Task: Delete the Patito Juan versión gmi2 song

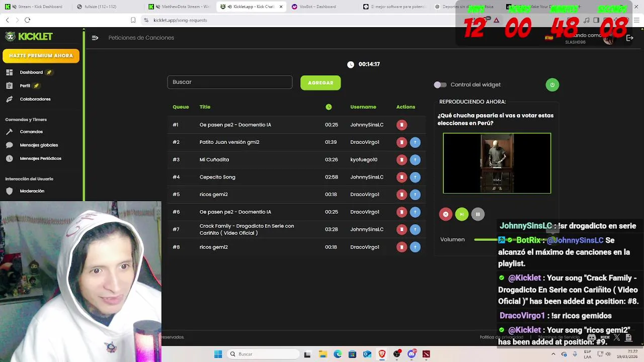Action: pos(401,142)
